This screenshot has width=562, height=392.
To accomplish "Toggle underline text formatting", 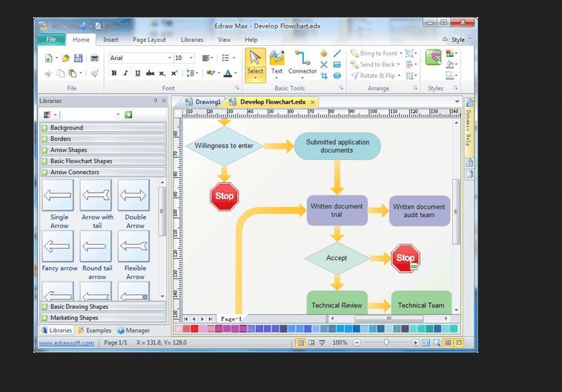I will (x=137, y=73).
